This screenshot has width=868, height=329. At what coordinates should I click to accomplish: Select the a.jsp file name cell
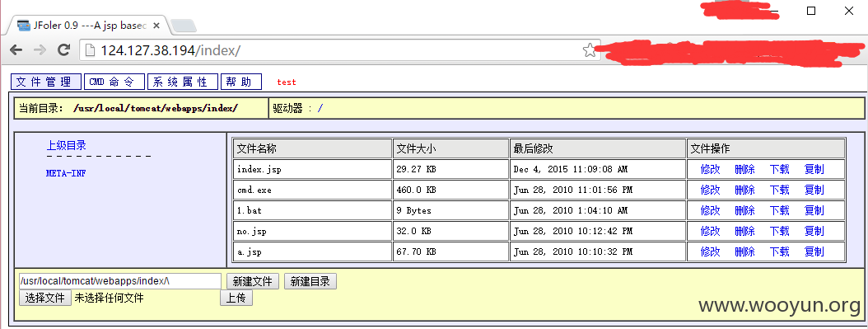pos(312,251)
